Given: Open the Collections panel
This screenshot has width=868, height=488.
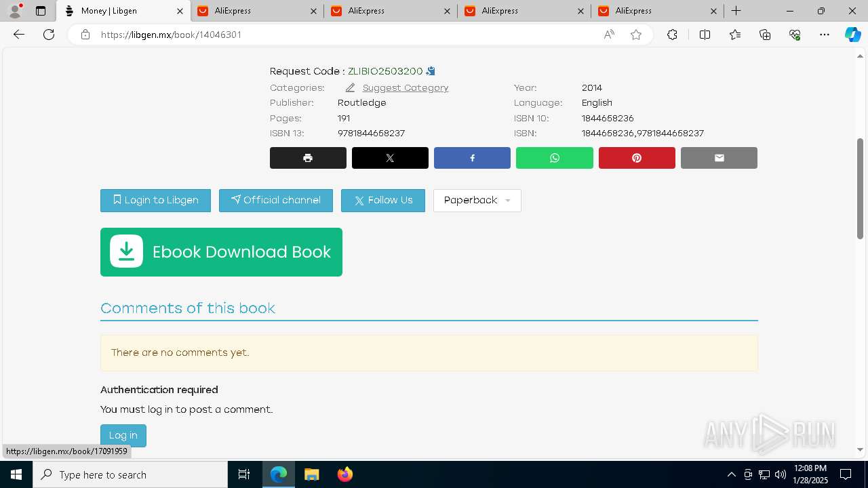Looking at the screenshot, I should click(x=765, y=35).
